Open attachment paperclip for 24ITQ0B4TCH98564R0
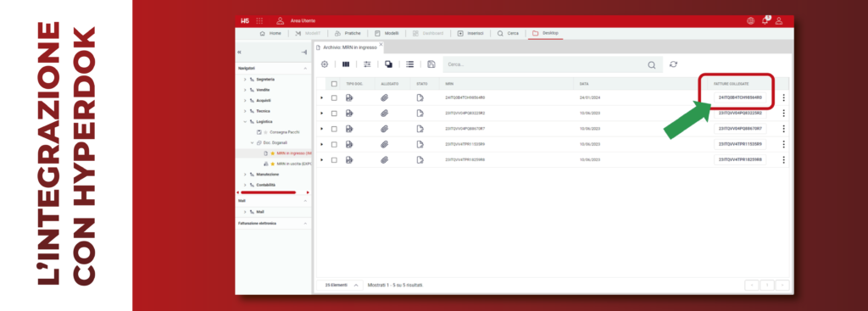 click(384, 98)
